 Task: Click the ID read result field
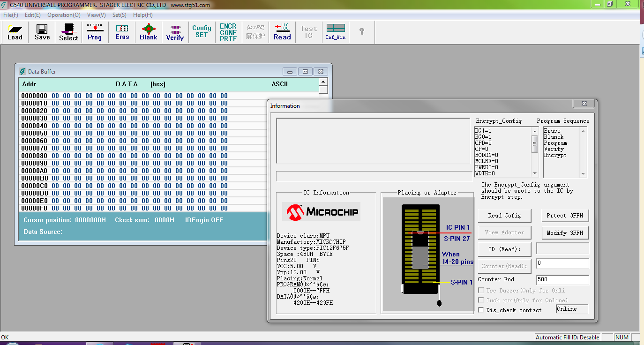point(562,248)
